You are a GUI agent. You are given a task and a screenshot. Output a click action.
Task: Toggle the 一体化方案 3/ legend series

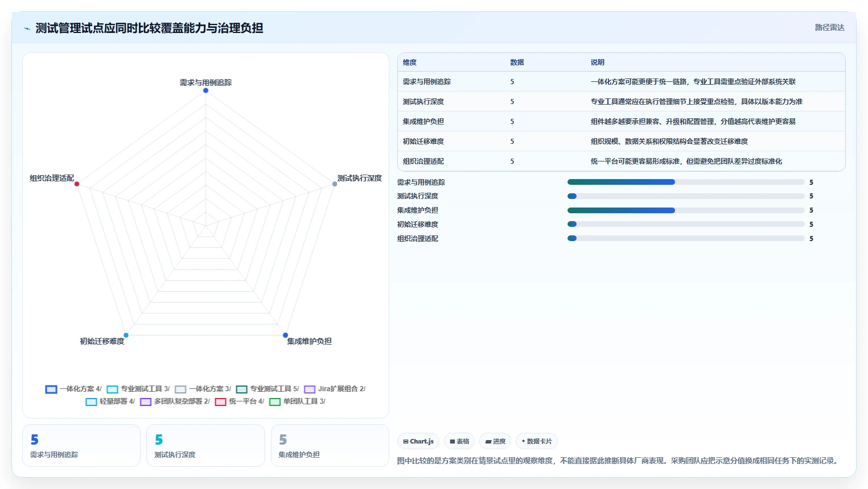[203, 389]
